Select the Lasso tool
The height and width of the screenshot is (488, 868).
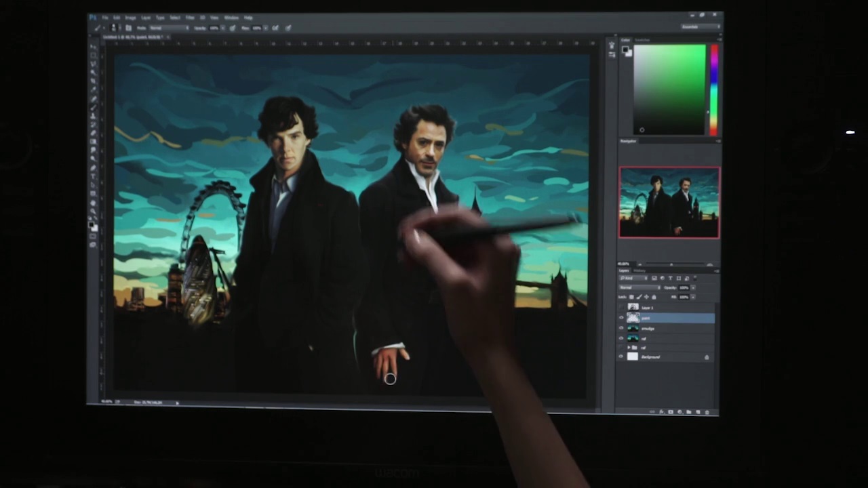pos(93,64)
